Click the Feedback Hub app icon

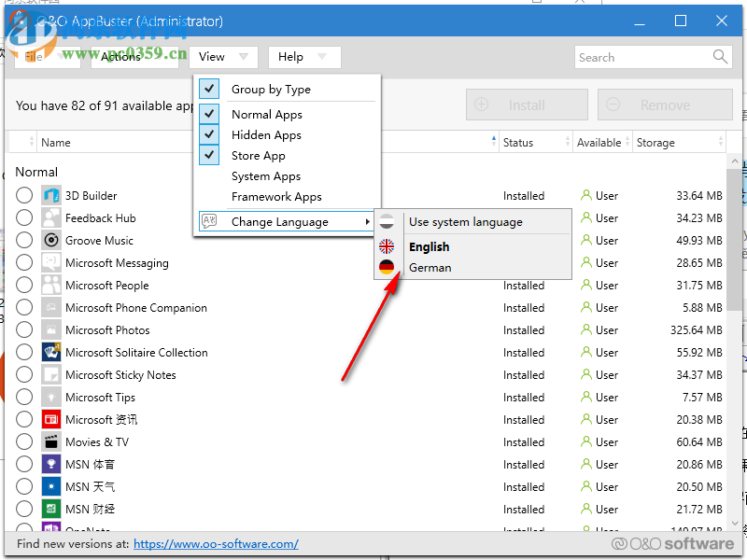(51, 218)
